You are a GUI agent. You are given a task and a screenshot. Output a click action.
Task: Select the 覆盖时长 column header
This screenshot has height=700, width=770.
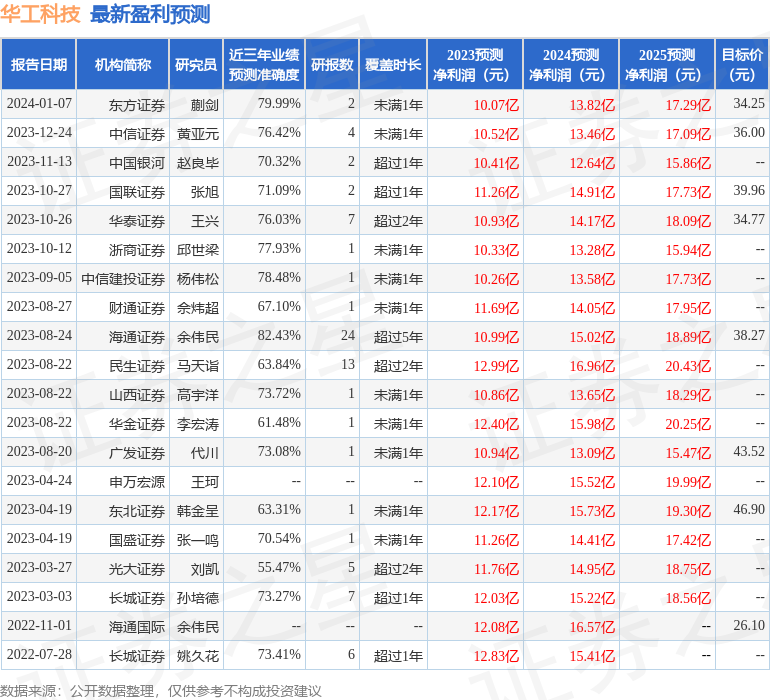(x=393, y=64)
